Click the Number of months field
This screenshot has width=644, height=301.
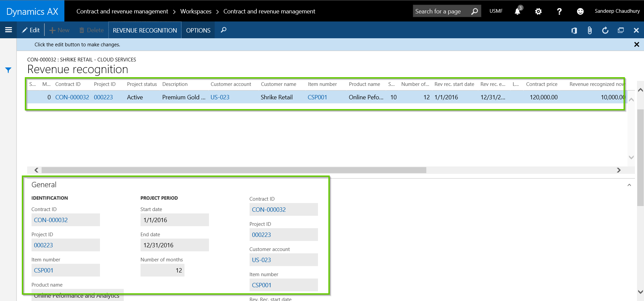pyautogui.click(x=162, y=270)
